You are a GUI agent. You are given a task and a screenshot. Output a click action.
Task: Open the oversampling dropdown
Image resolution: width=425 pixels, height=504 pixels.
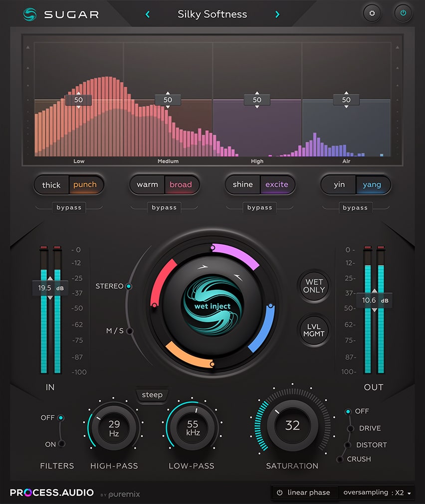[378, 493]
